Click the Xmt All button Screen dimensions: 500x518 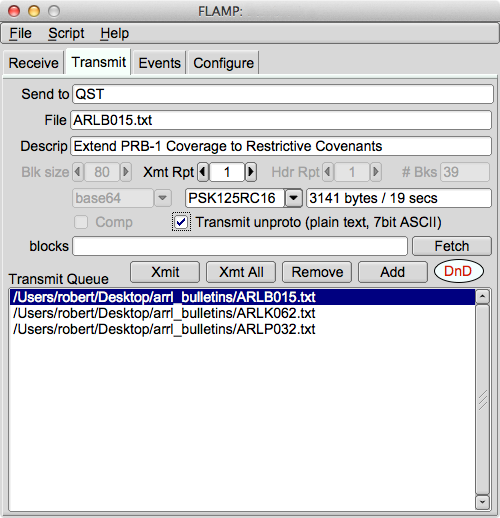click(x=241, y=272)
